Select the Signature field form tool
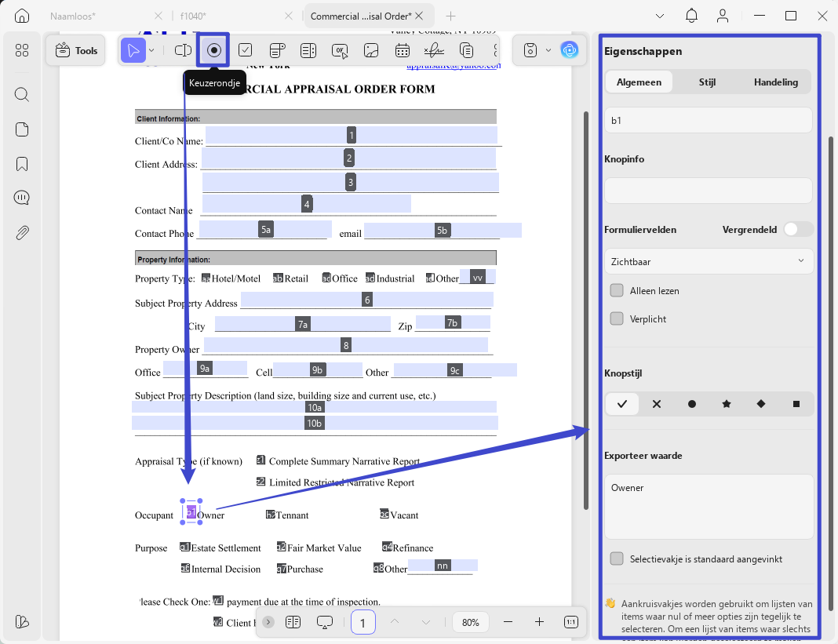The width and height of the screenshot is (838, 644). 434,50
